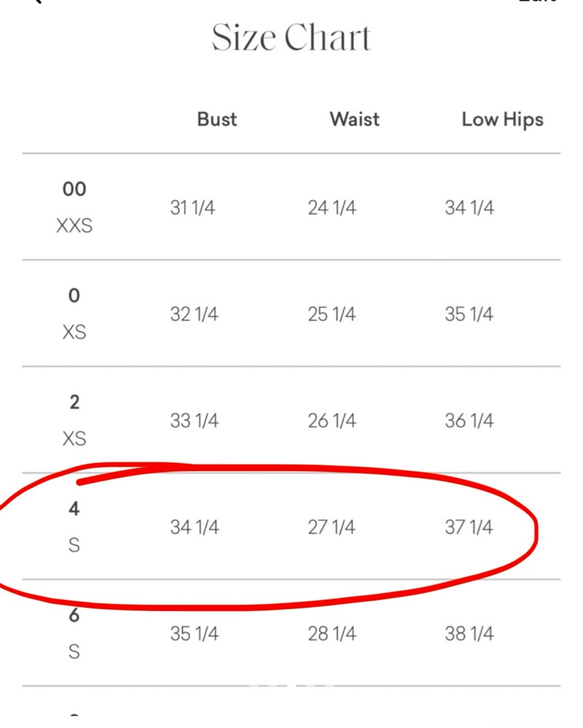Click low hips value 37 1/4
The width and height of the screenshot is (583, 728).
[469, 527]
